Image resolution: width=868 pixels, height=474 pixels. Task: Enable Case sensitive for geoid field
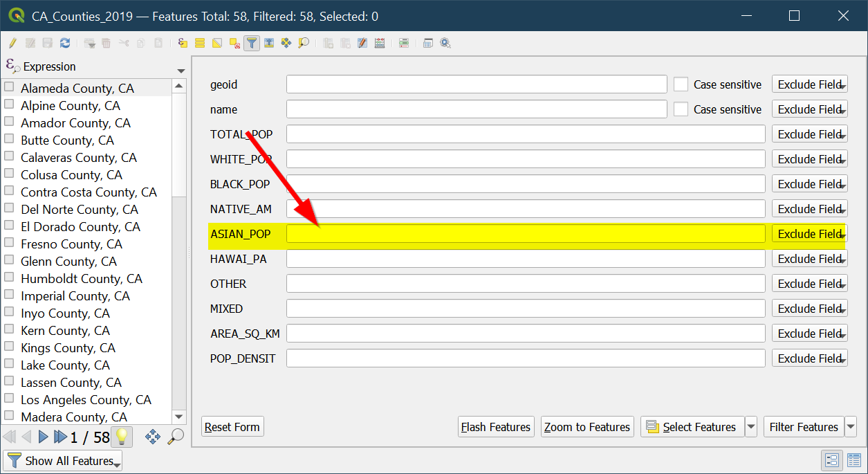(681, 84)
